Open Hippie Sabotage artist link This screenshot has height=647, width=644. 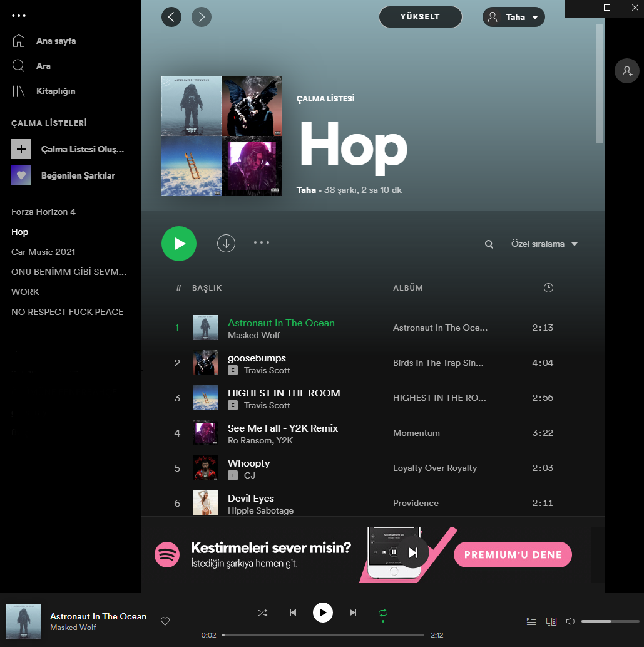(x=260, y=511)
